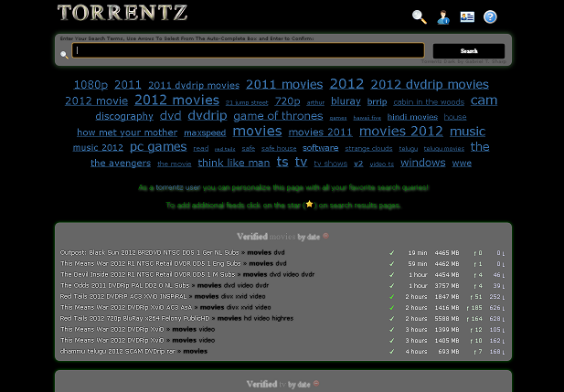Open the safe house tag

click(279, 149)
